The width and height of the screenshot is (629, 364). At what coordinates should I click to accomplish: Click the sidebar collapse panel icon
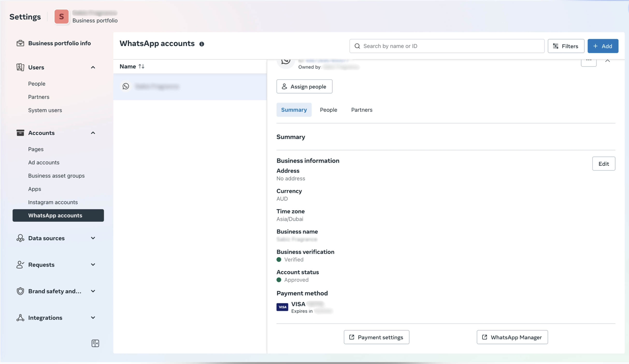tap(95, 343)
